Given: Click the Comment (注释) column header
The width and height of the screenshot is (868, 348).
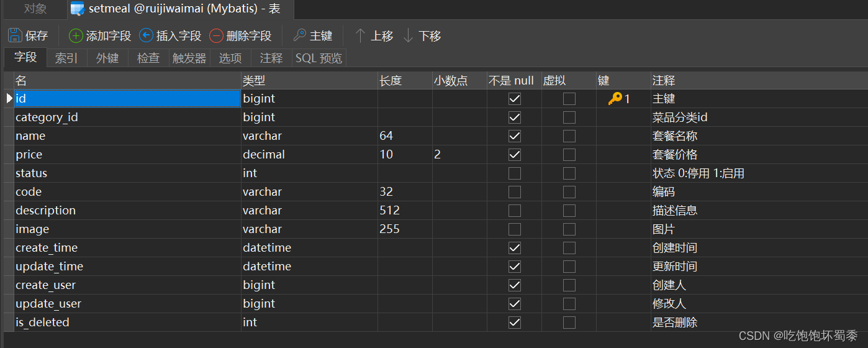Looking at the screenshot, I should click(x=759, y=80).
